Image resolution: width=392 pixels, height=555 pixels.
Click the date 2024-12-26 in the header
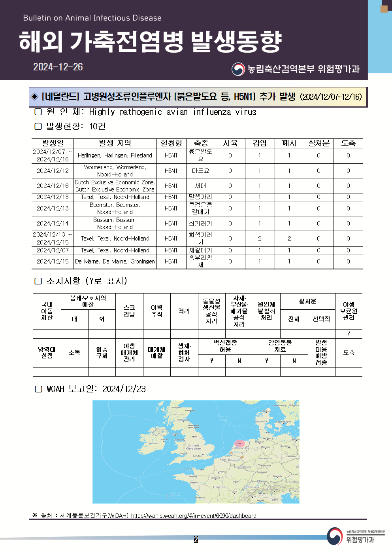(58, 67)
